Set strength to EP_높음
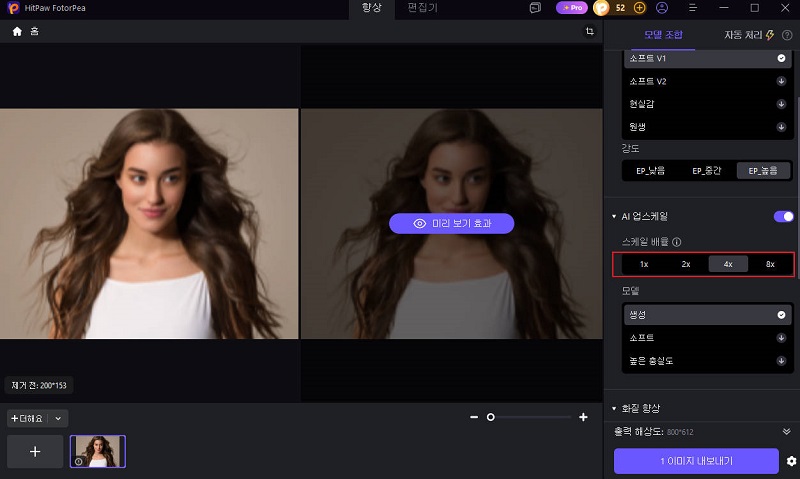800x479 pixels. click(763, 171)
